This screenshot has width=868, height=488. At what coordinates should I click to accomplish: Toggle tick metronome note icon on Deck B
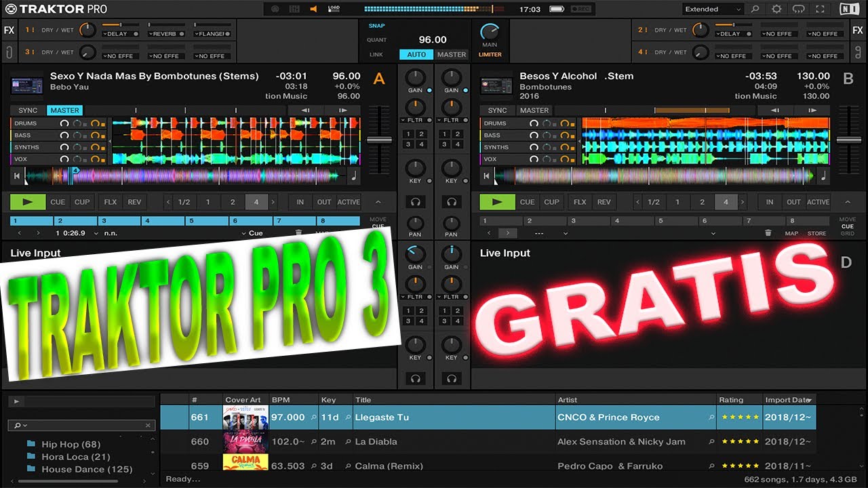(823, 176)
